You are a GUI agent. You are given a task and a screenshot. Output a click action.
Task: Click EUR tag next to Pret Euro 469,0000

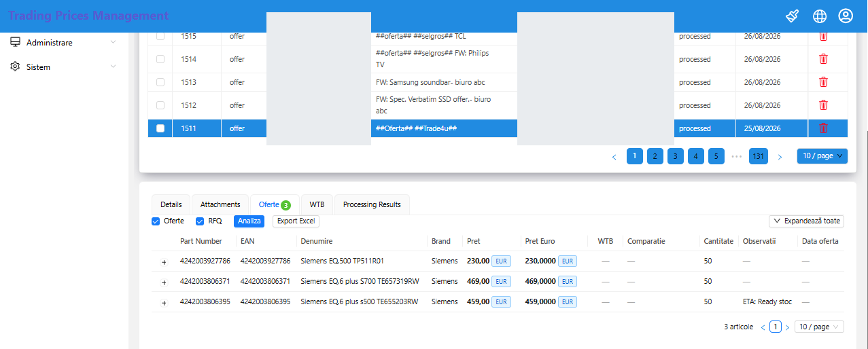click(568, 282)
